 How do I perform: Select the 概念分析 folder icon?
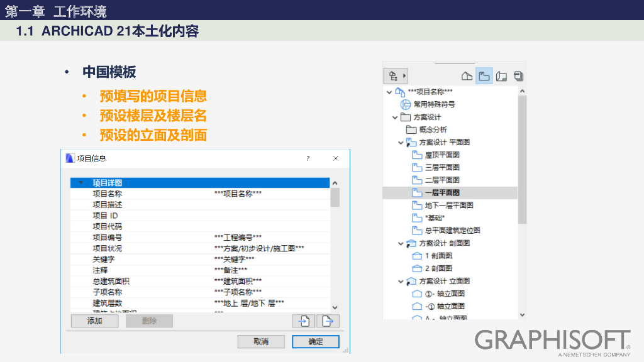click(x=411, y=129)
